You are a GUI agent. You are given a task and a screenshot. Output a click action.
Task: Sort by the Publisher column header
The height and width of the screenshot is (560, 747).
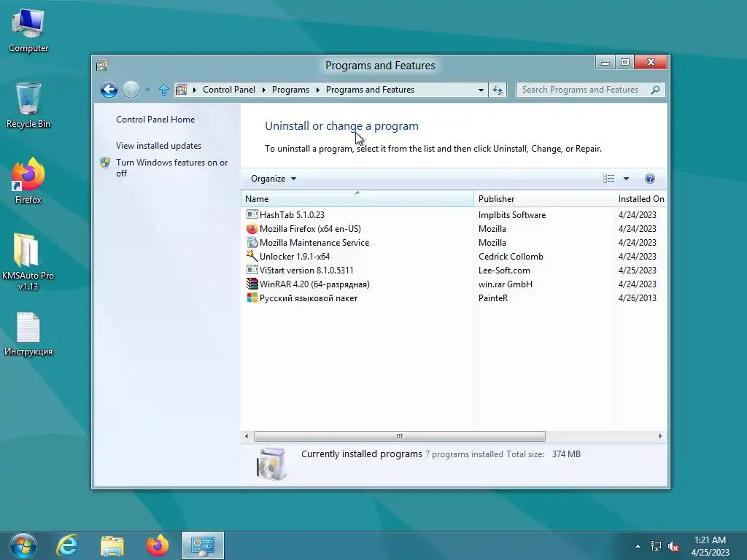543,198
